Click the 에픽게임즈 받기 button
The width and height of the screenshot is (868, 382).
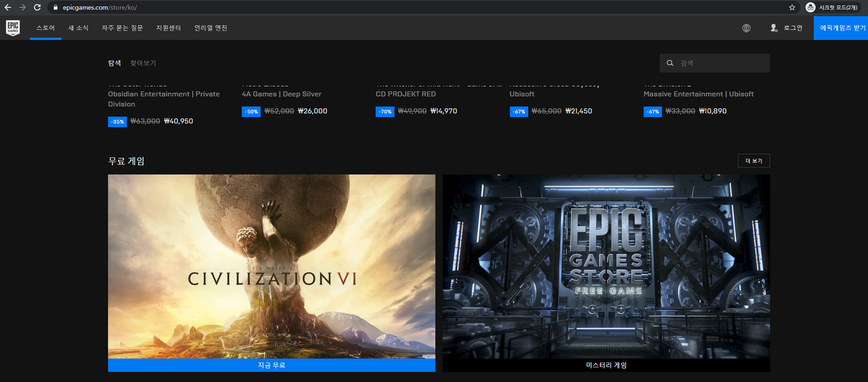point(841,28)
